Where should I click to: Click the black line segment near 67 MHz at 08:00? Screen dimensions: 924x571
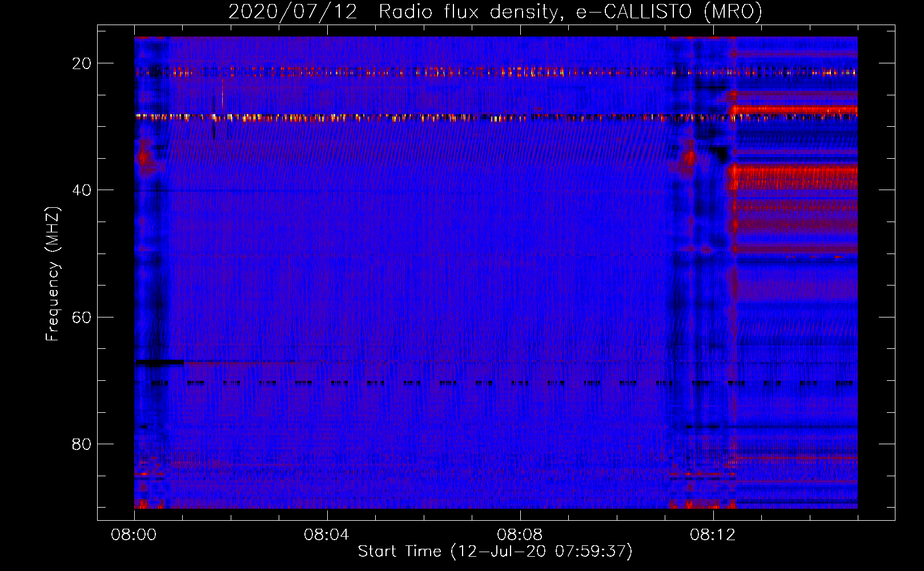(159, 362)
